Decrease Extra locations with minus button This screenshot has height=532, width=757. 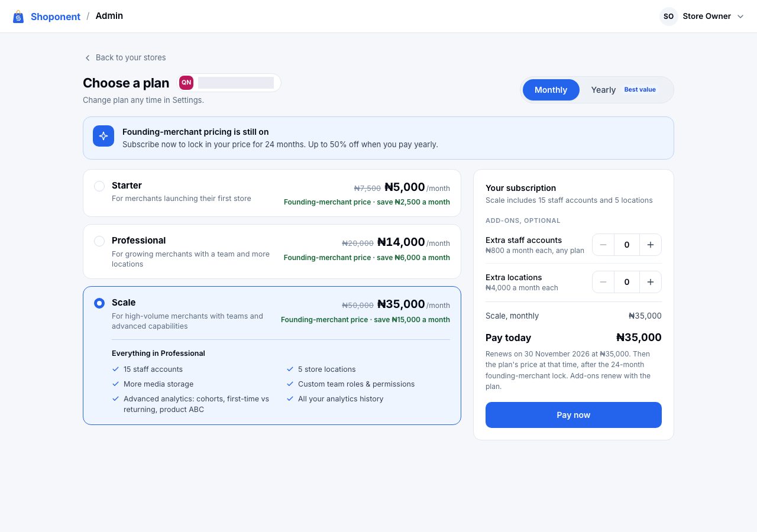[x=603, y=282]
